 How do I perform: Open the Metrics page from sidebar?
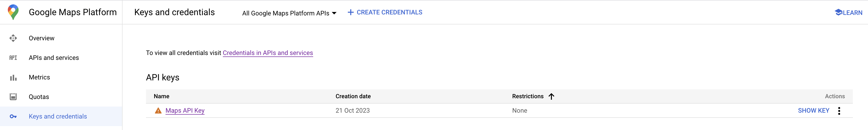40,77
